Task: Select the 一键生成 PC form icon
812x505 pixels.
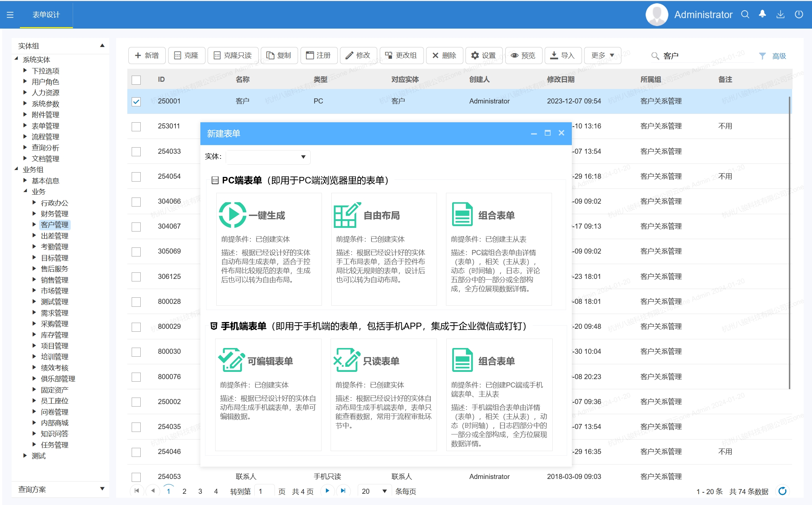Action: coord(232,215)
